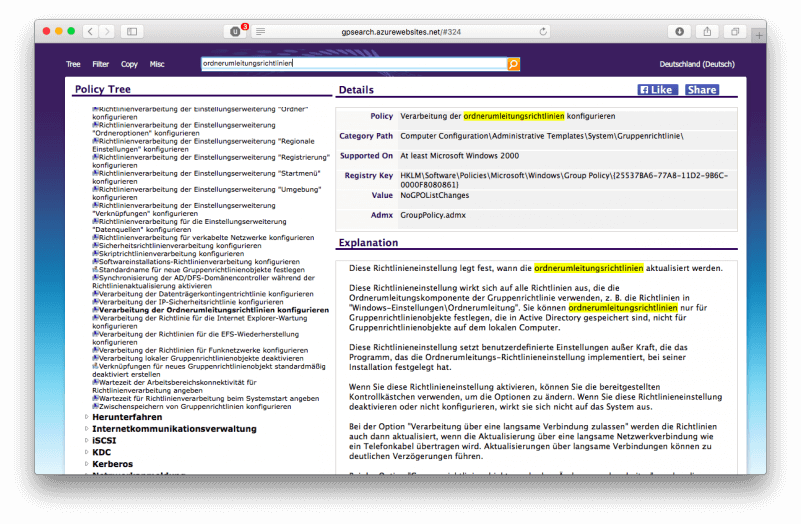Change language Deutschland (Deutsch)
The height and width of the screenshot is (524, 801).
pos(697,64)
